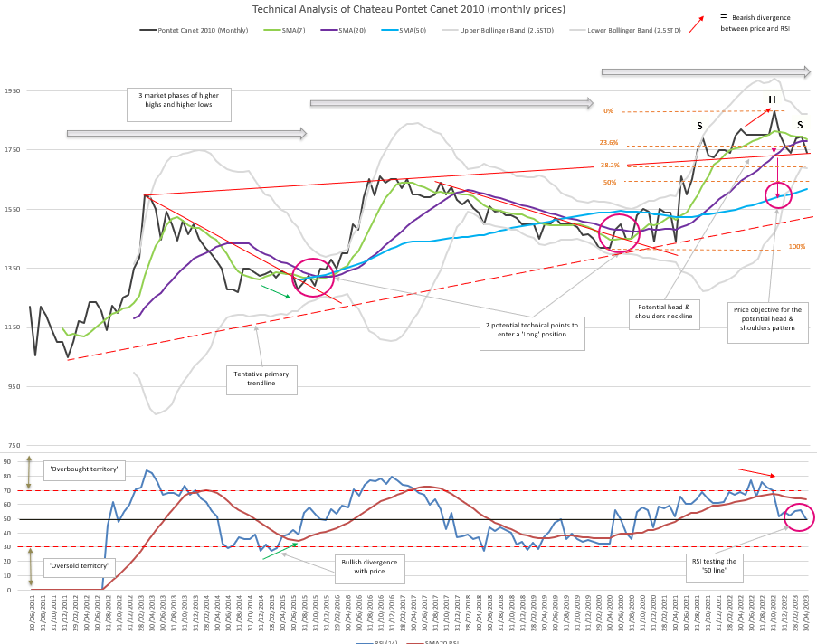817x644 pixels.
Task: Select the SMA(20) legend entry
Action: (x=344, y=30)
